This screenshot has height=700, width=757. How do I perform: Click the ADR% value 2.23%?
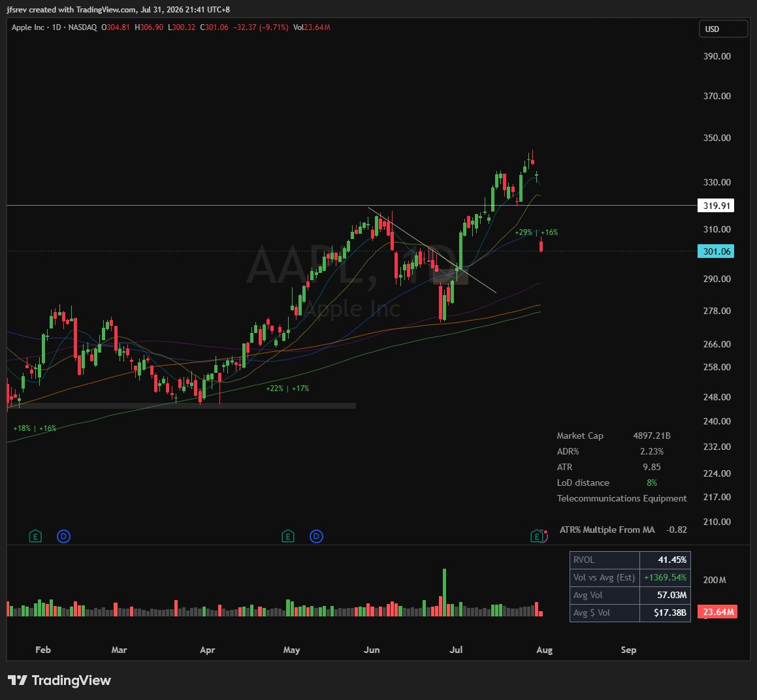pyautogui.click(x=652, y=451)
